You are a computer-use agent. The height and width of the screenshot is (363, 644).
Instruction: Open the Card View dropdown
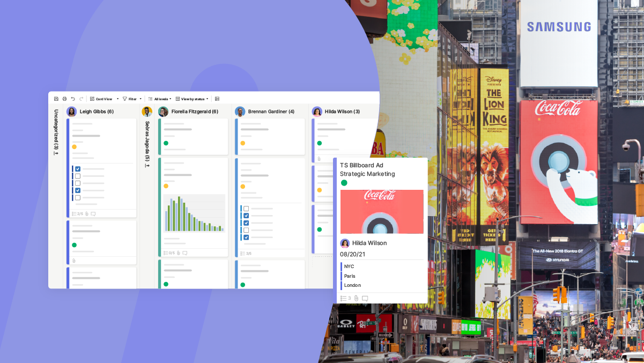pos(103,99)
